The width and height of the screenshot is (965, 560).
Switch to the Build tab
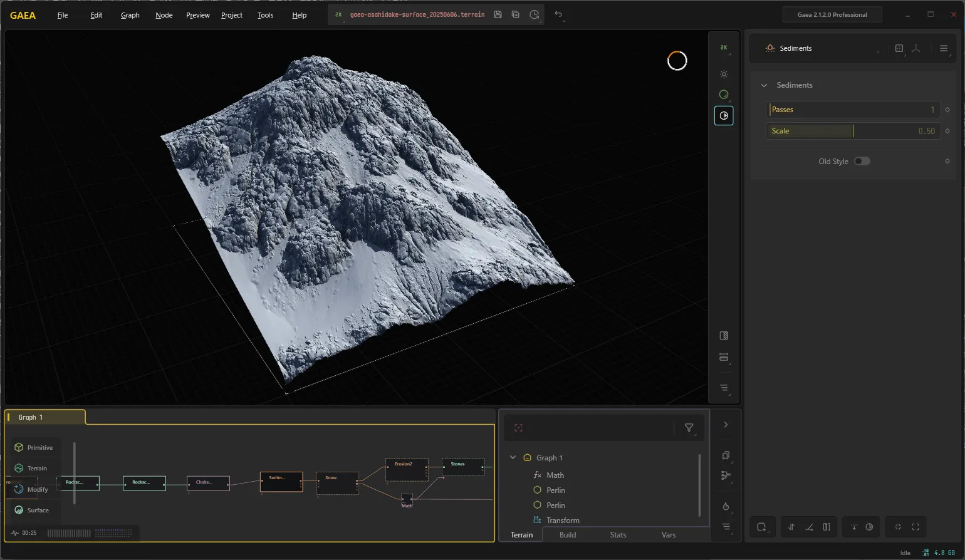[568, 534]
